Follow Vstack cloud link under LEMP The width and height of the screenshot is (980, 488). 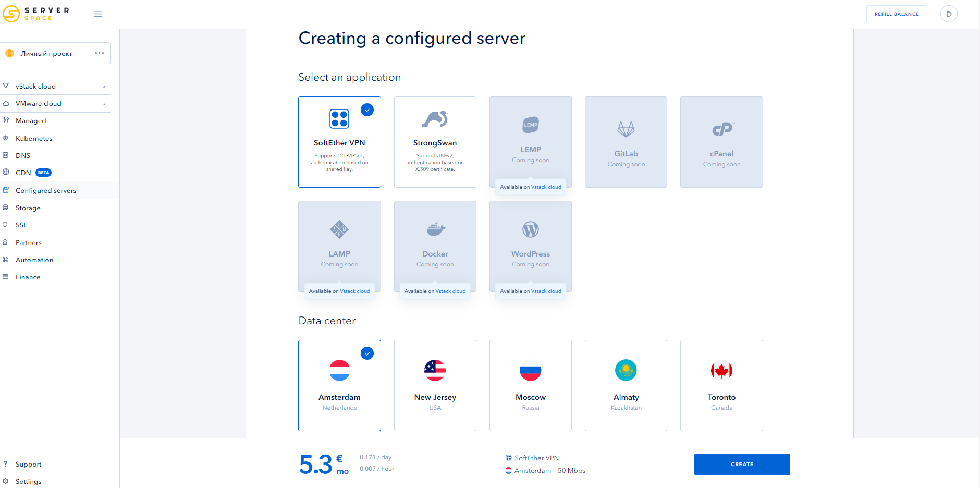click(x=546, y=187)
